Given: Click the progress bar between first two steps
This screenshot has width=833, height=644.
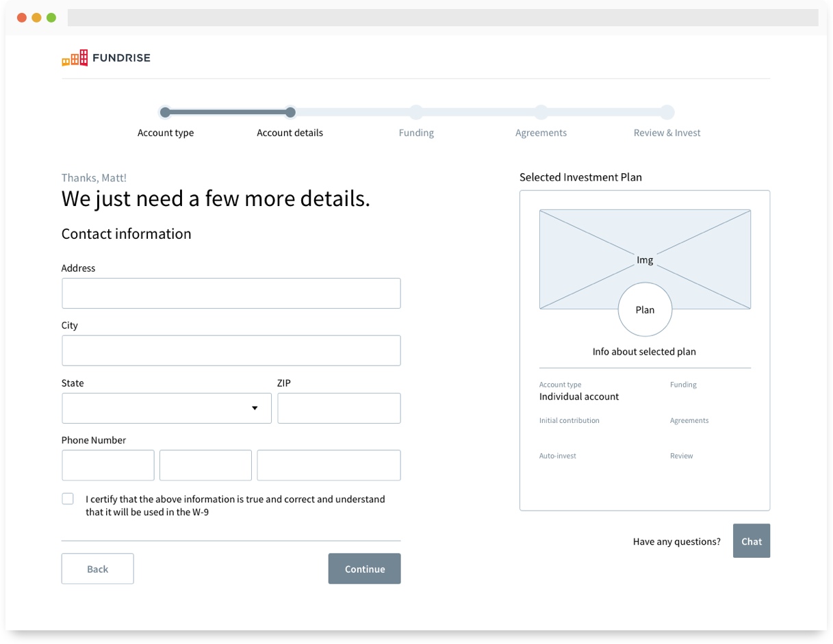Looking at the screenshot, I should (x=227, y=113).
